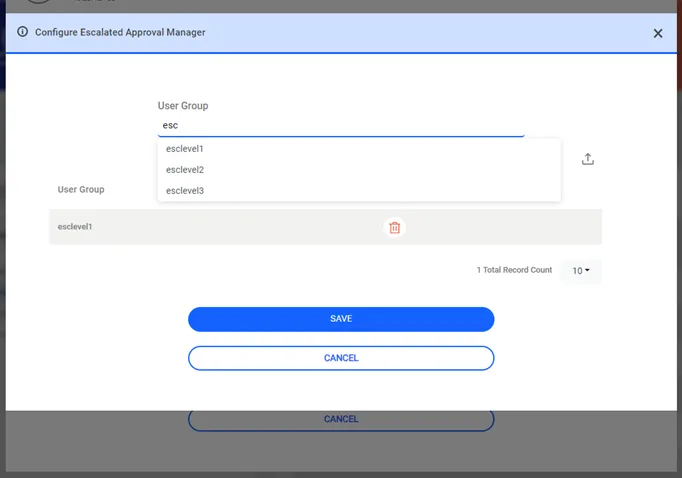Click the upload icon beside the list
Viewport: 682px width, 478px height.
click(588, 159)
